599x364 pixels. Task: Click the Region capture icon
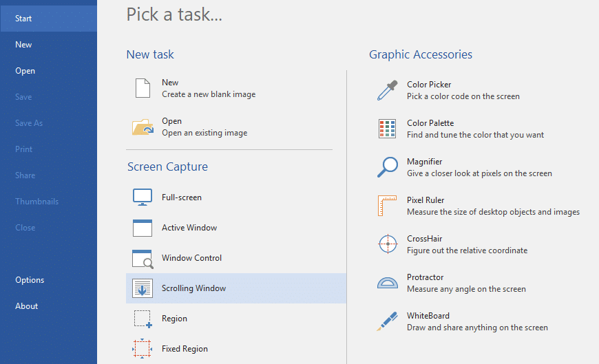click(143, 319)
